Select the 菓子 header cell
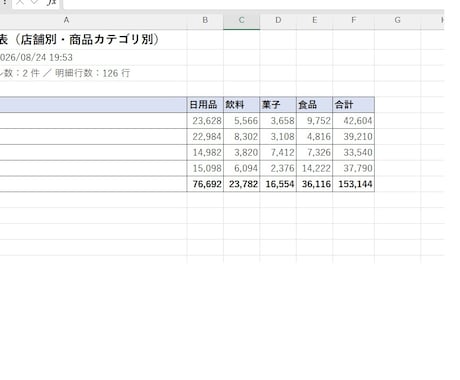 coord(278,105)
